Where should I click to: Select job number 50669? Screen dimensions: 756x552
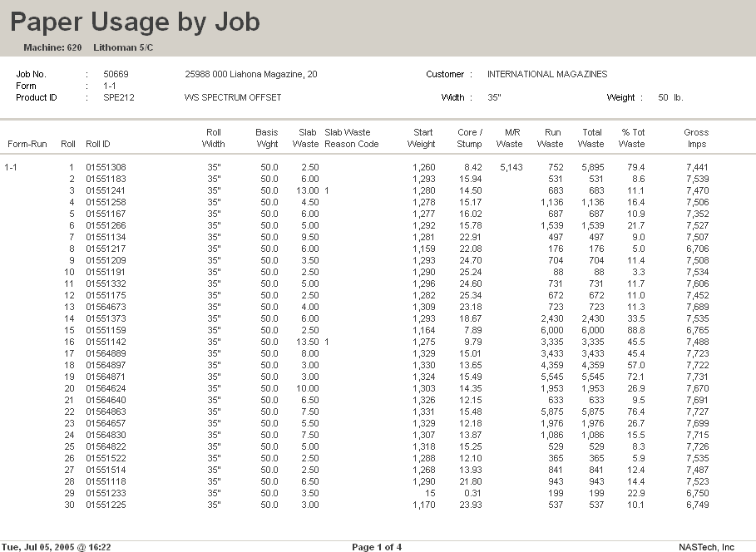click(116, 74)
